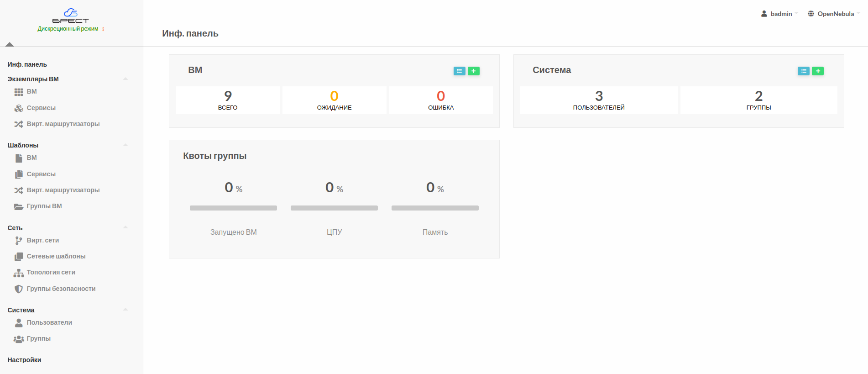Click the orange info icon near Дискреционный режим
The image size is (868, 374).
pyautogui.click(x=103, y=29)
